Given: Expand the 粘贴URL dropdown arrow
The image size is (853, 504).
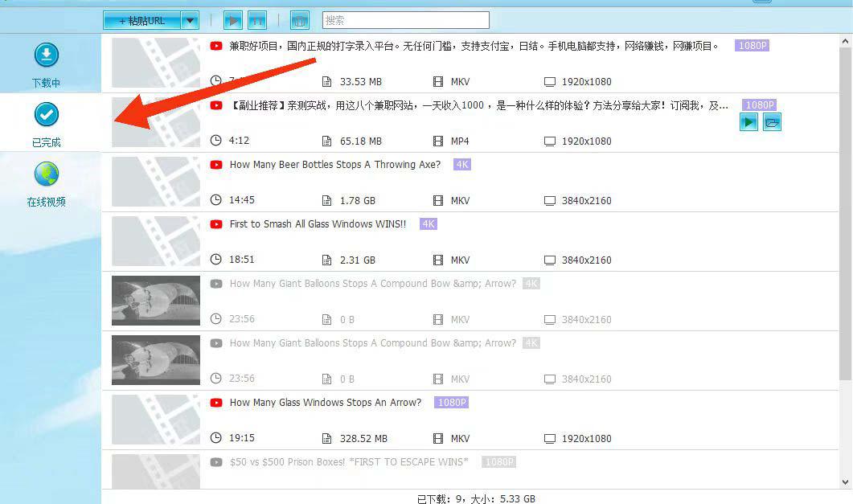Looking at the screenshot, I should (x=190, y=21).
